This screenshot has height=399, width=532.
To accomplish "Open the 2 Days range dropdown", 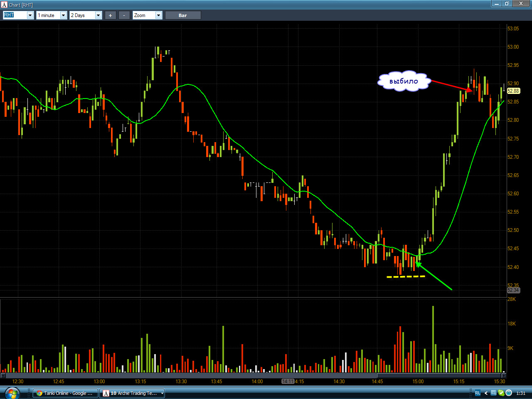I will pyautogui.click(x=98, y=15).
